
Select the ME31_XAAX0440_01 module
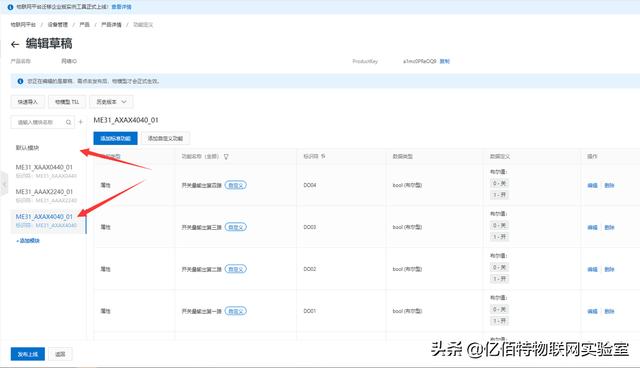[x=46, y=171]
